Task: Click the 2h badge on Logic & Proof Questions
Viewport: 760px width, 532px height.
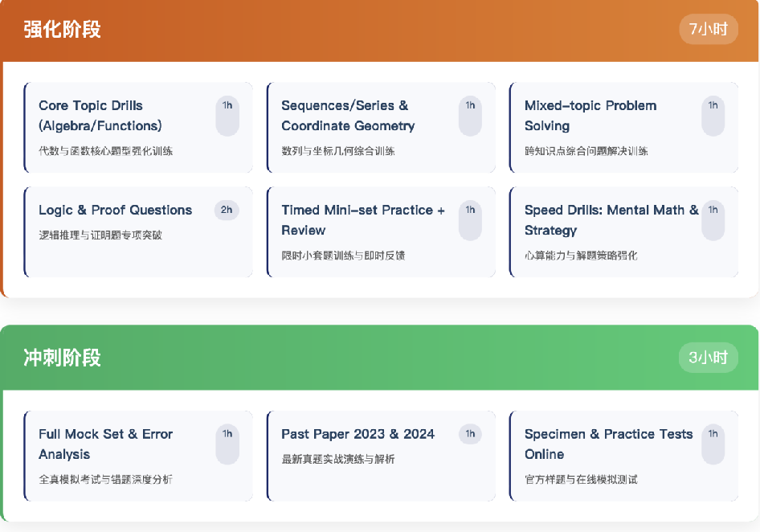Action: (x=227, y=211)
